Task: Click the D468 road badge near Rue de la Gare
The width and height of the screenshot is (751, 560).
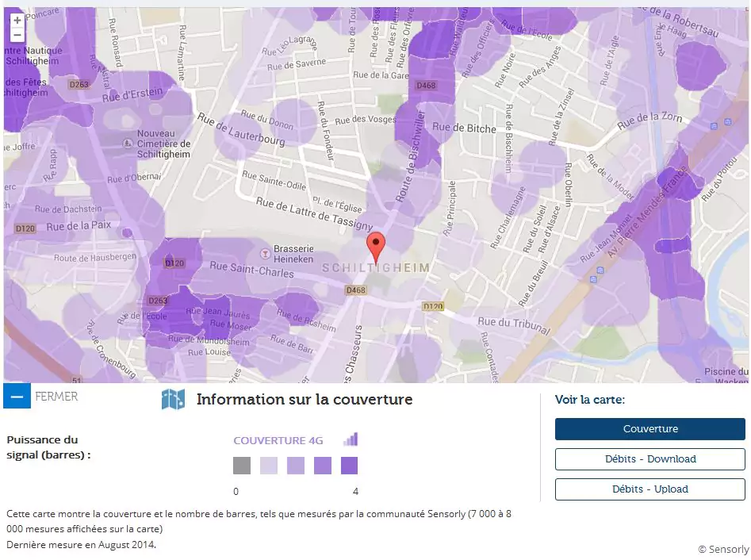Action: point(426,86)
